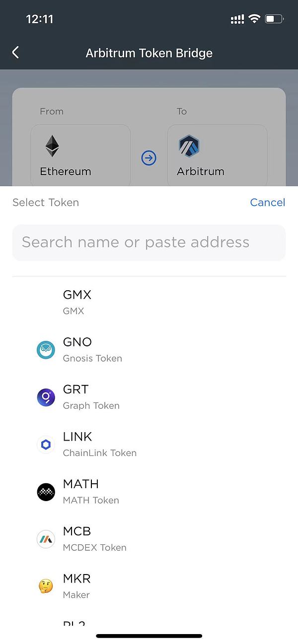Tap the MCB token label
This screenshot has height=644, width=298.
tap(77, 531)
